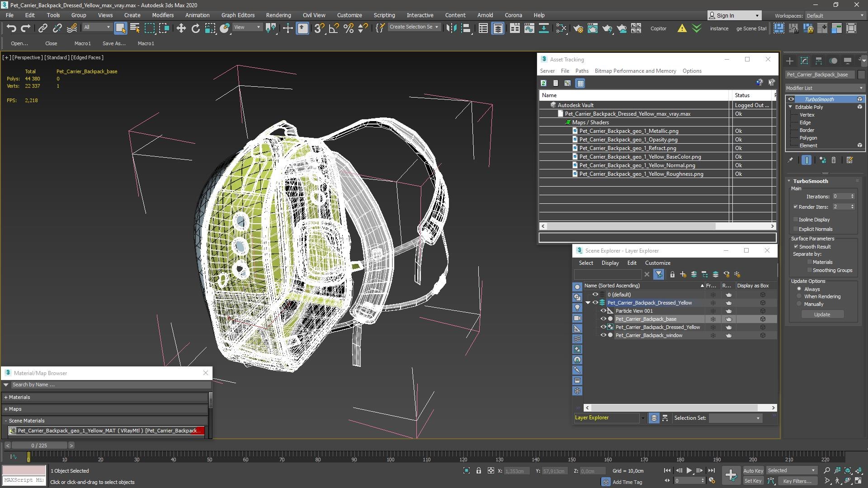Enable Isoline Display checkbox
Screen dimensions: 868x488
click(795, 220)
